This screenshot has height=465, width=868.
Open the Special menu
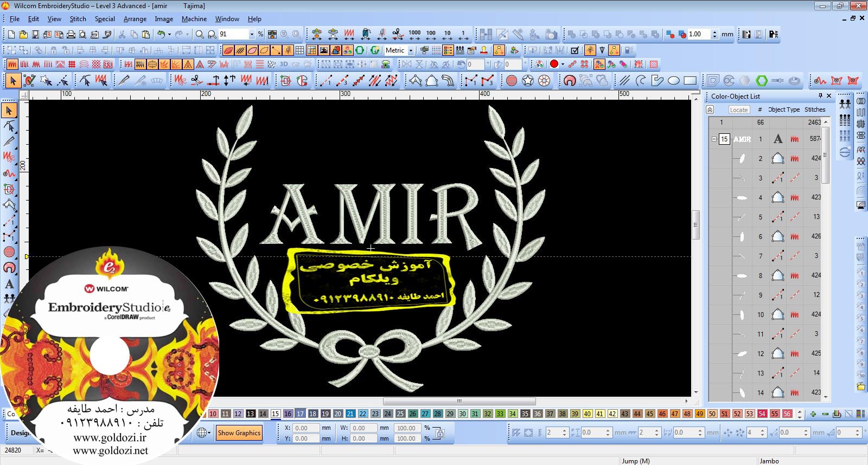[x=105, y=19]
